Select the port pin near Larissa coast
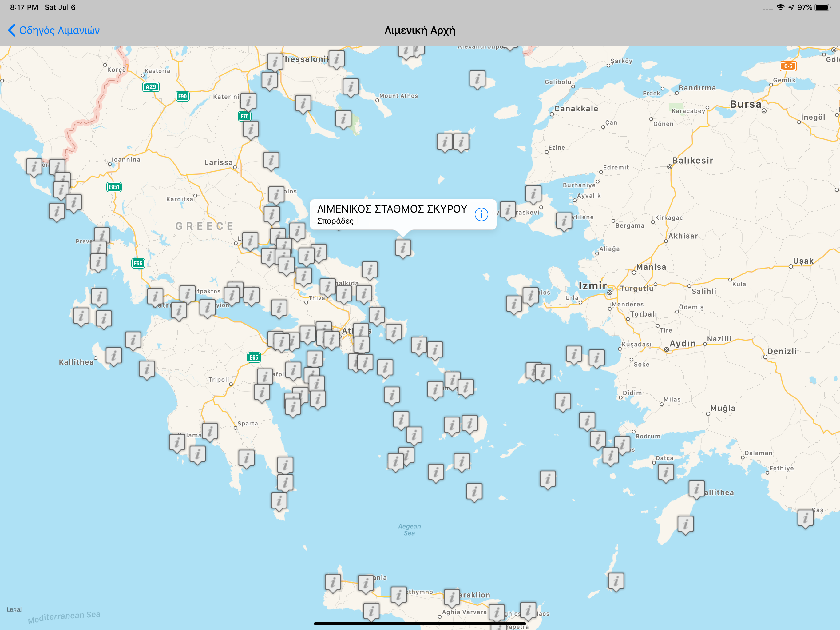 click(x=271, y=161)
